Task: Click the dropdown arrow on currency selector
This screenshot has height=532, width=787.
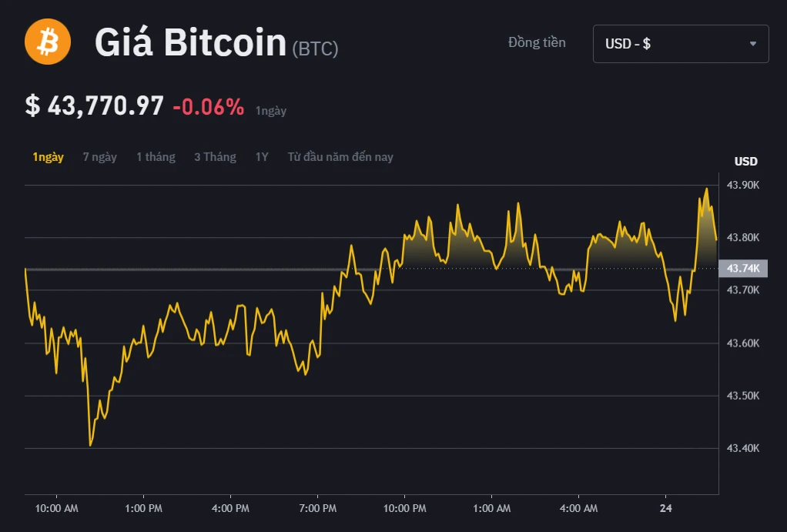Action: coord(752,43)
